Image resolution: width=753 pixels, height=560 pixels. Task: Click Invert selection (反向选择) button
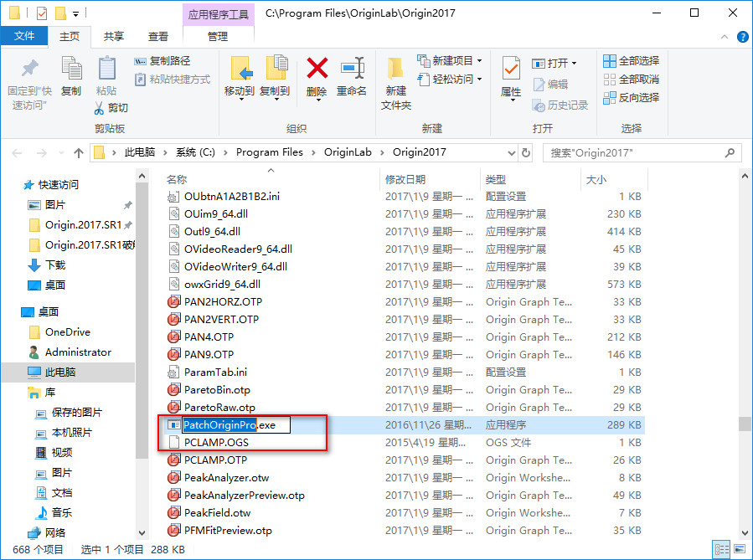631,97
